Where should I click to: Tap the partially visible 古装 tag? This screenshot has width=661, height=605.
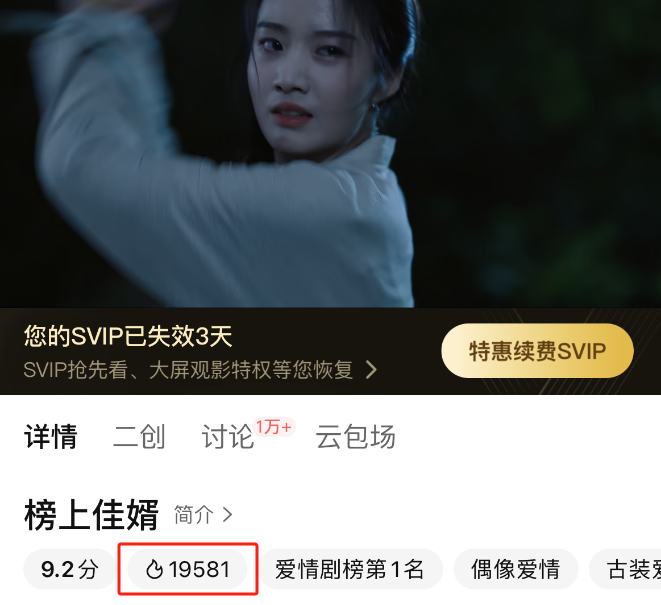click(625, 569)
